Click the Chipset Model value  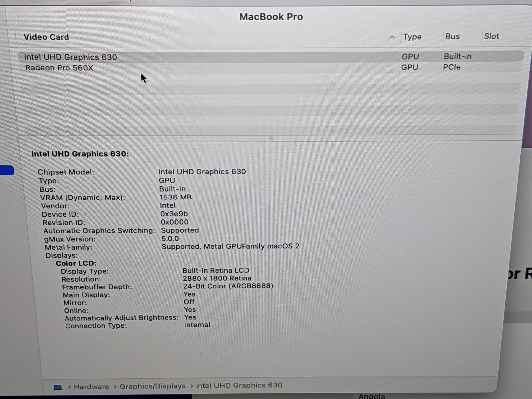[x=202, y=171]
